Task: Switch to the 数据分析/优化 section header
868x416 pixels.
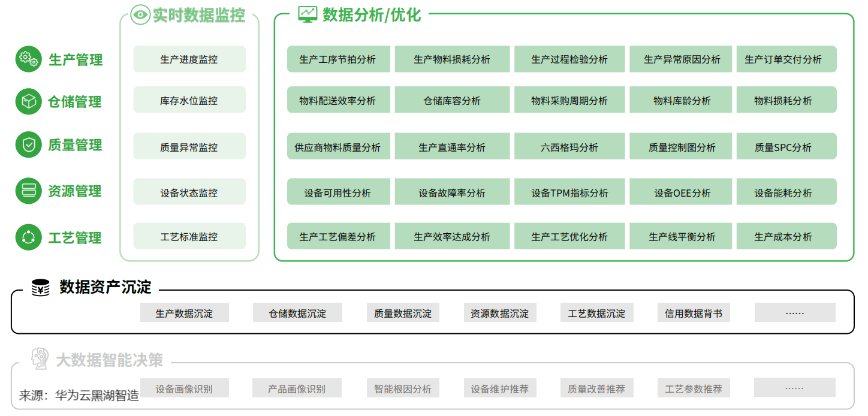Action: coord(370,13)
